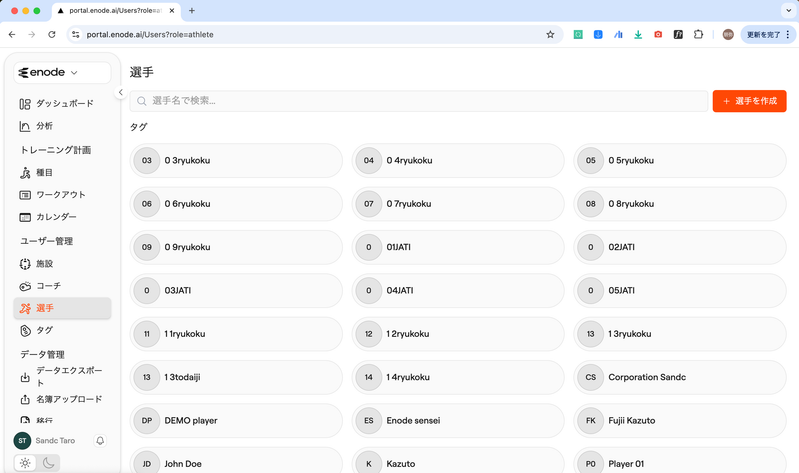Open athlete card 02JATI
Image resolution: width=799 pixels, height=473 pixels.
click(680, 247)
